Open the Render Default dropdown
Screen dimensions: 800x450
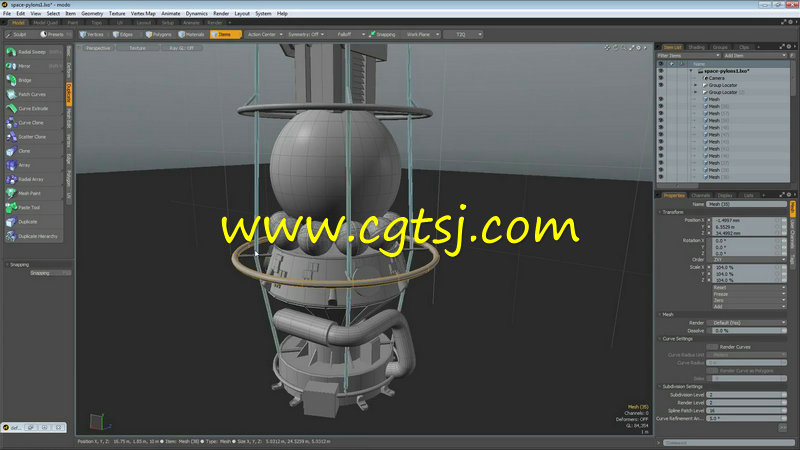pos(747,323)
